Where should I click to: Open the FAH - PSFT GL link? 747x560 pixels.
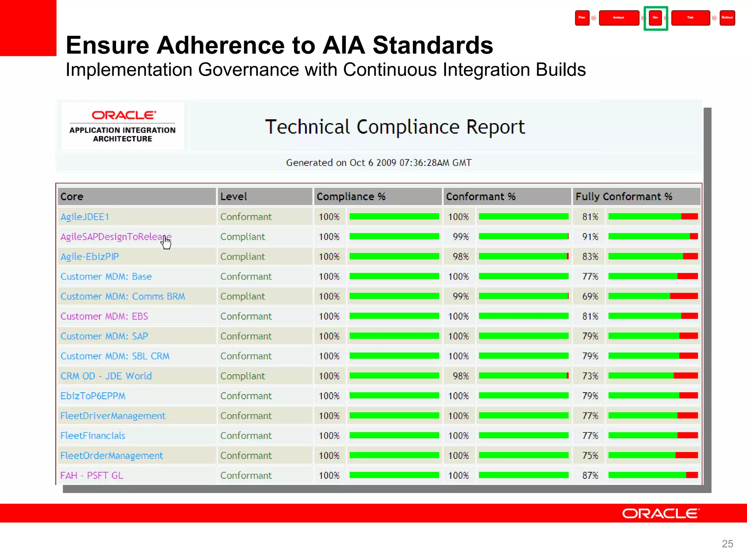pos(92,475)
